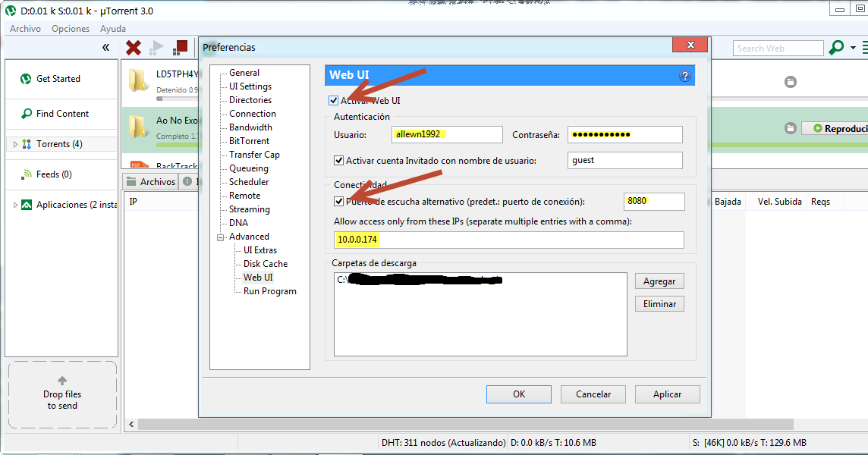Viewport: 868px width, 455px height.
Task: Disable the Puerto de escucha alternativo option
Action: pyautogui.click(x=339, y=201)
